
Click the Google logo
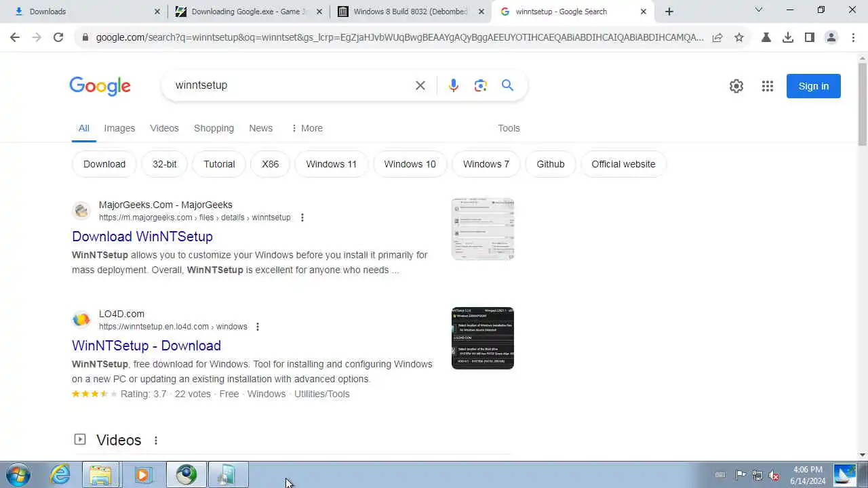point(100,86)
